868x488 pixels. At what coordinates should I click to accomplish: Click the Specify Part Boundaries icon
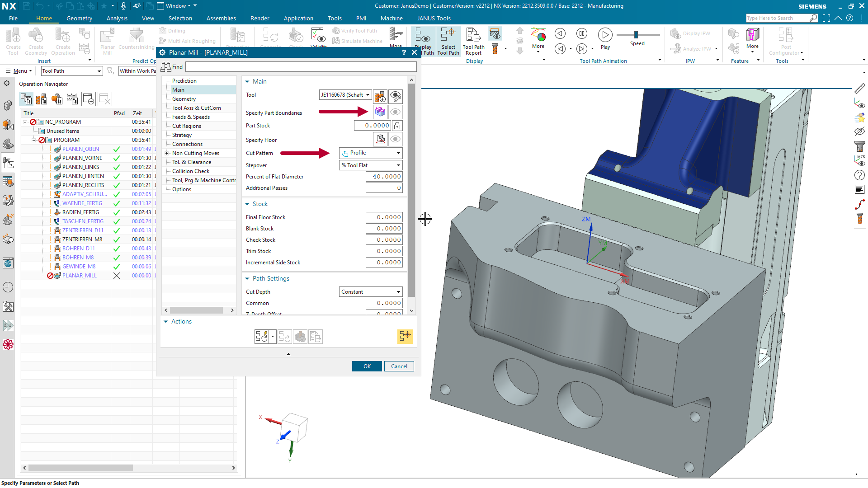pos(380,112)
